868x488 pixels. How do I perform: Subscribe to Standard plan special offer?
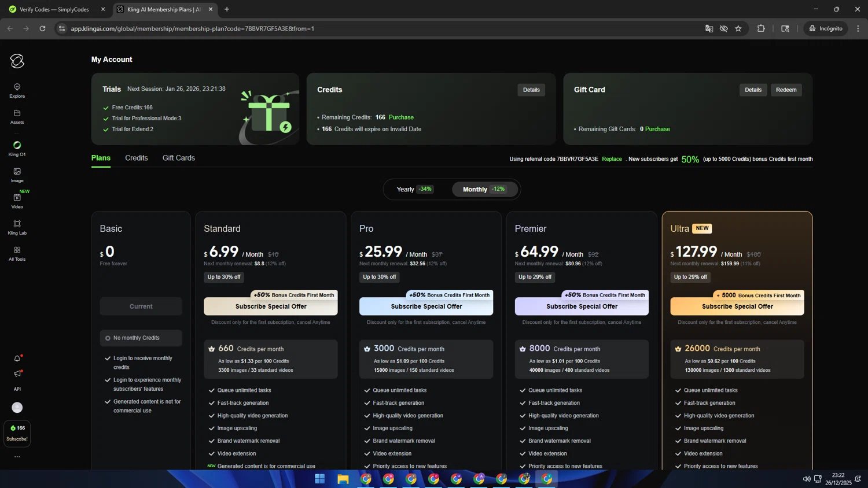point(271,306)
